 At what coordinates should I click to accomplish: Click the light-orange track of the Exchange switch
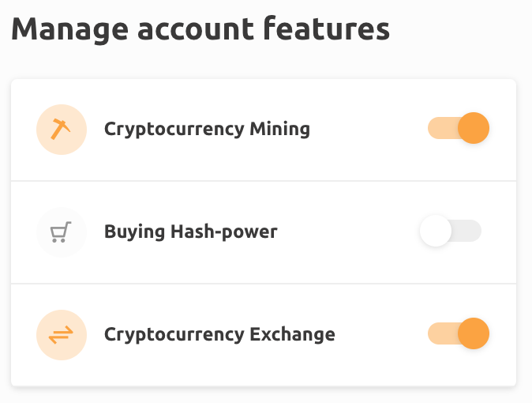coord(439,333)
